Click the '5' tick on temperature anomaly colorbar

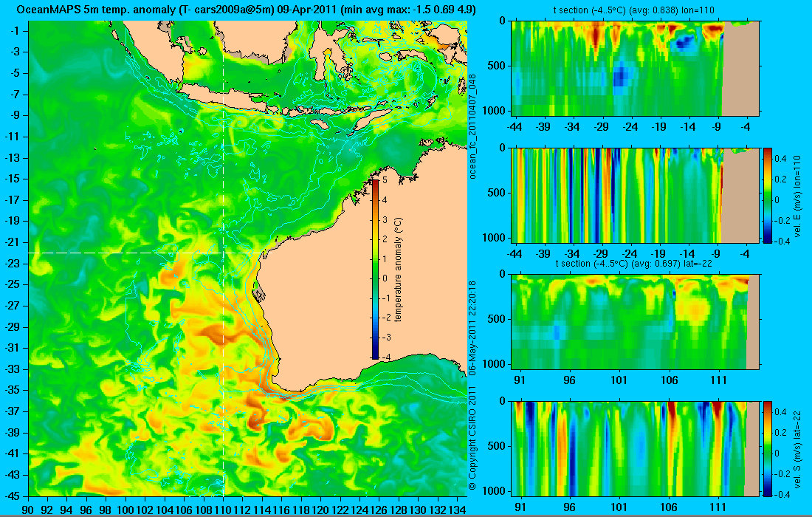[x=385, y=179]
